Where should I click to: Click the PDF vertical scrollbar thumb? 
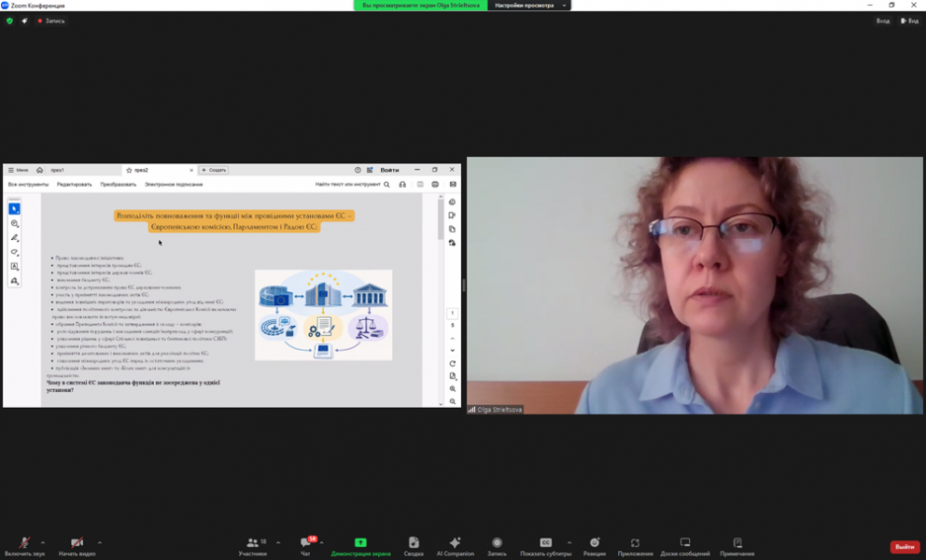pos(441,219)
